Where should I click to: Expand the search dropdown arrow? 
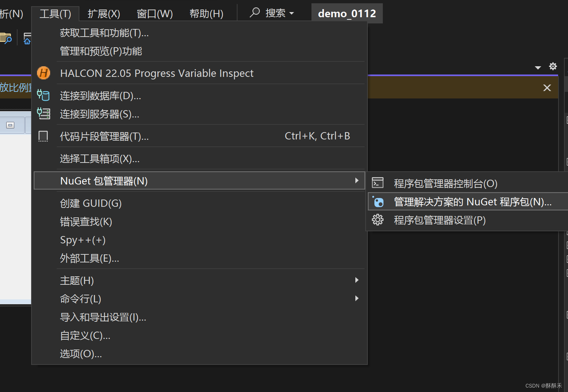[x=292, y=14]
